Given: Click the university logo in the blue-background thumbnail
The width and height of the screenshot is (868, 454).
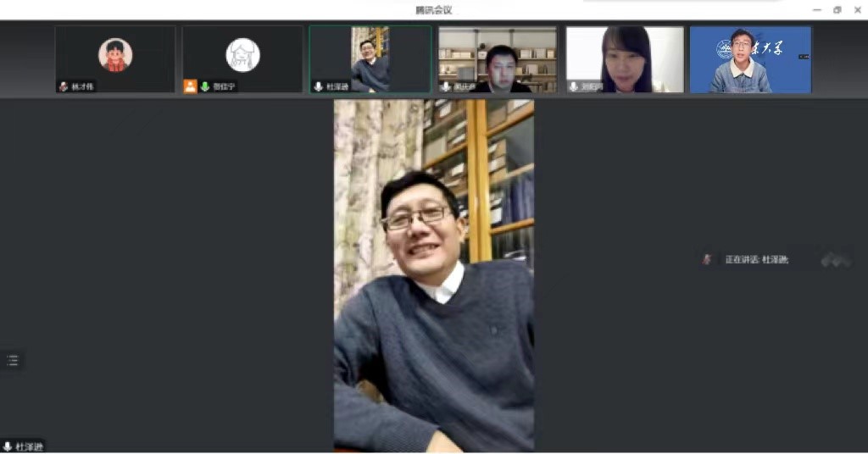Looking at the screenshot, I should click(724, 49).
